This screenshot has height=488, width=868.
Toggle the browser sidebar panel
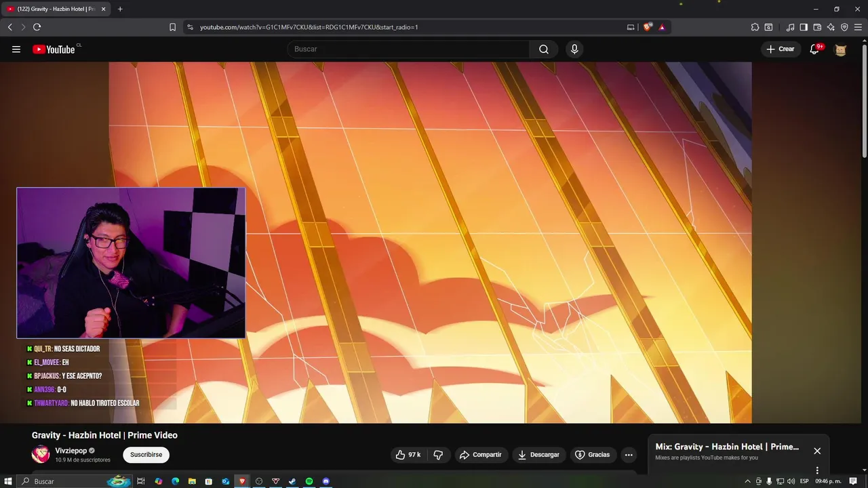coord(804,27)
